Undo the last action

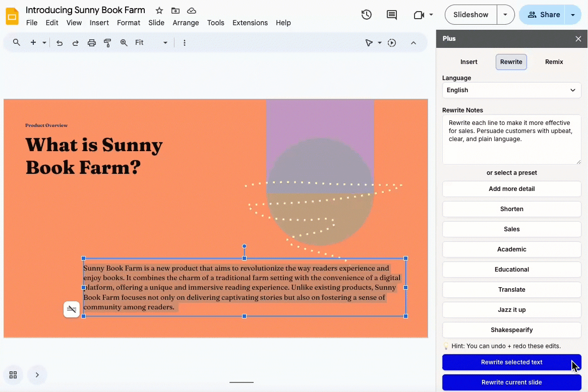[x=59, y=43]
